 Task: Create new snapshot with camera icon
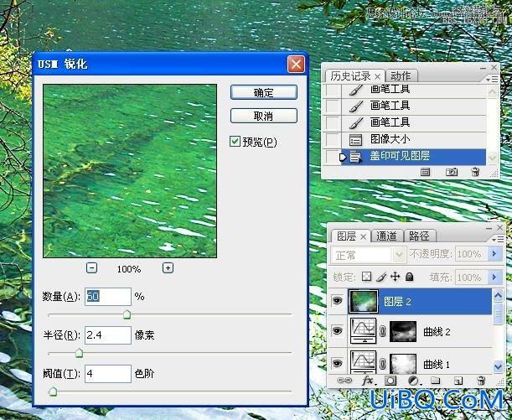click(452, 172)
